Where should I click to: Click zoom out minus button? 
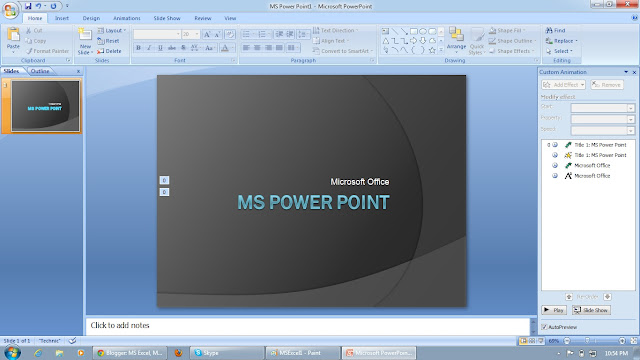coord(567,341)
